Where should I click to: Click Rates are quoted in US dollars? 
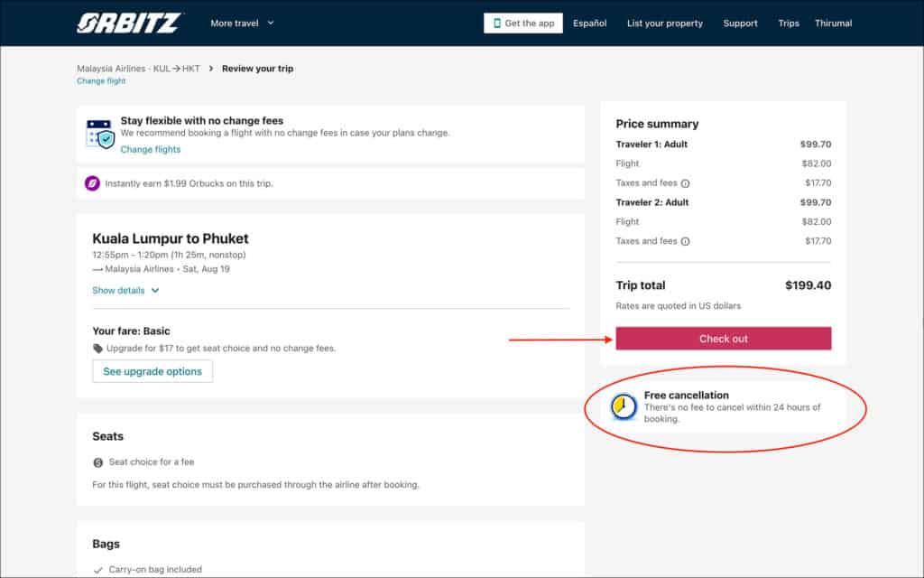tap(679, 305)
